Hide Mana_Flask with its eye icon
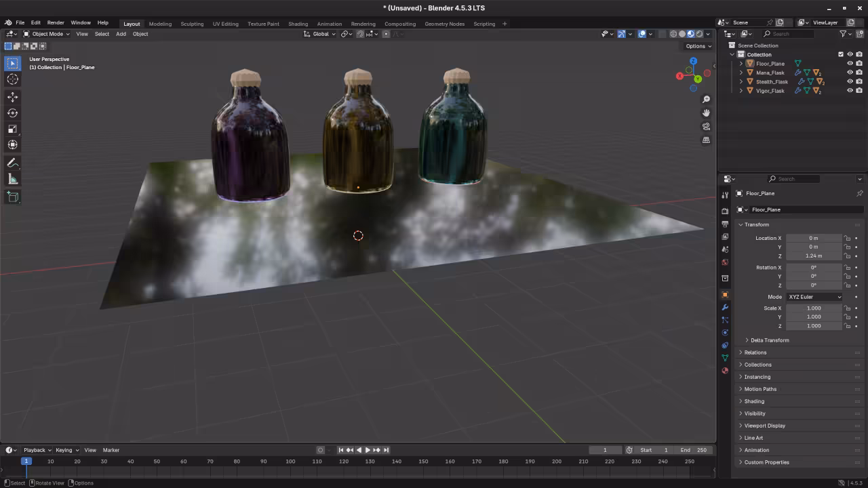The height and width of the screenshot is (488, 868). 850,73
